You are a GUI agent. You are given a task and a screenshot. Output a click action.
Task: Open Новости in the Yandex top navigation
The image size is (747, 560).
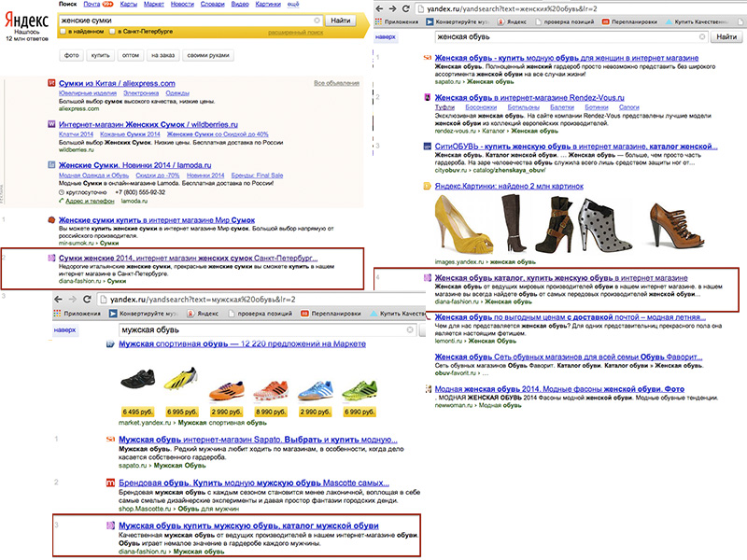point(182,4)
